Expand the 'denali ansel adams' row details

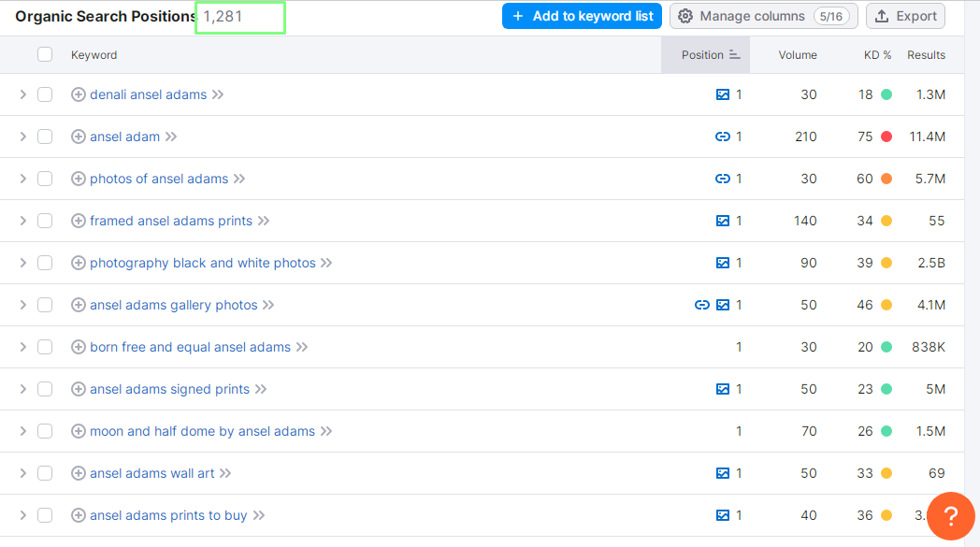pyautogui.click(x=23, y=94)
